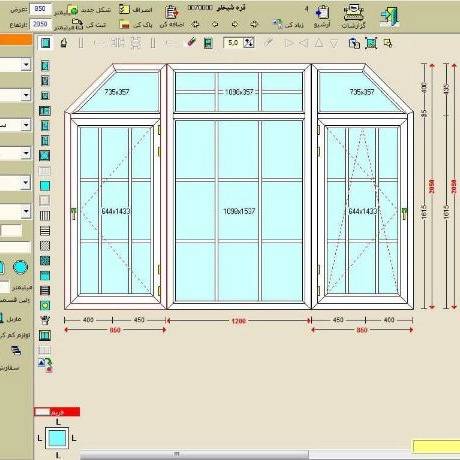460x460 pixels.
Task: Click the stepper beside value 5.0
Action: point(249,43)
